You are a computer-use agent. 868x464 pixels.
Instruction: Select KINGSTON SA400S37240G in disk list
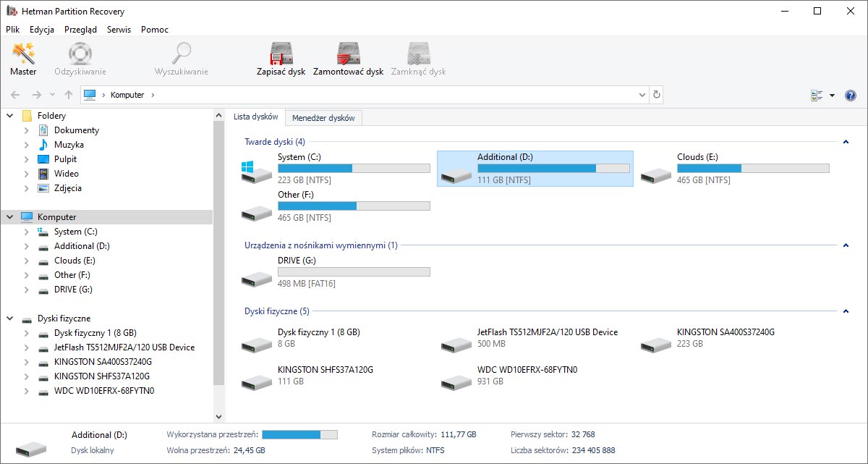[x=734, y=338]
